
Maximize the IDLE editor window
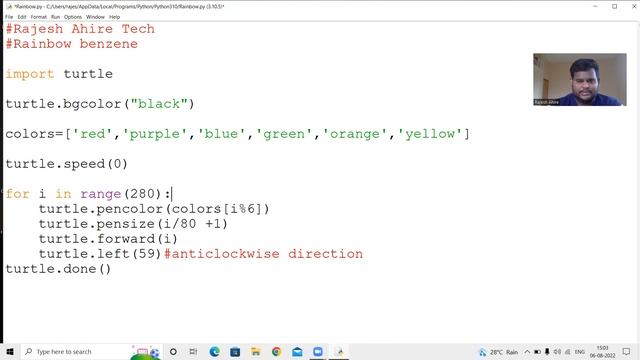tap(614, 7)
